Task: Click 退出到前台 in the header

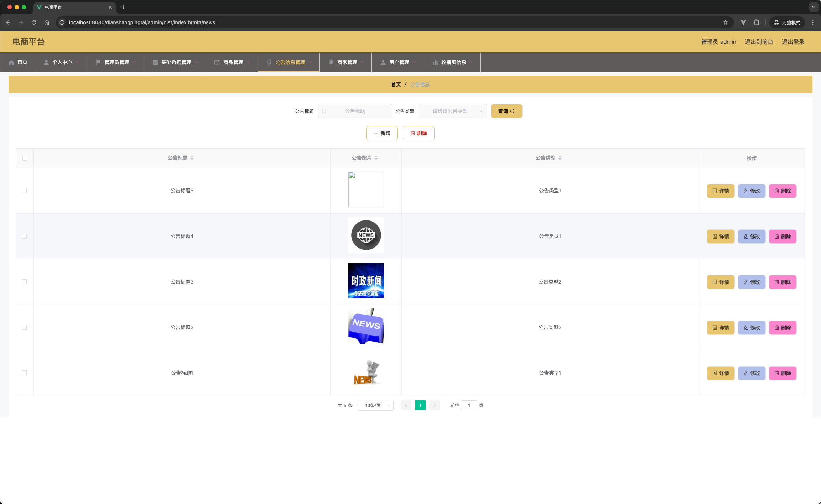Action: (759, 42)
